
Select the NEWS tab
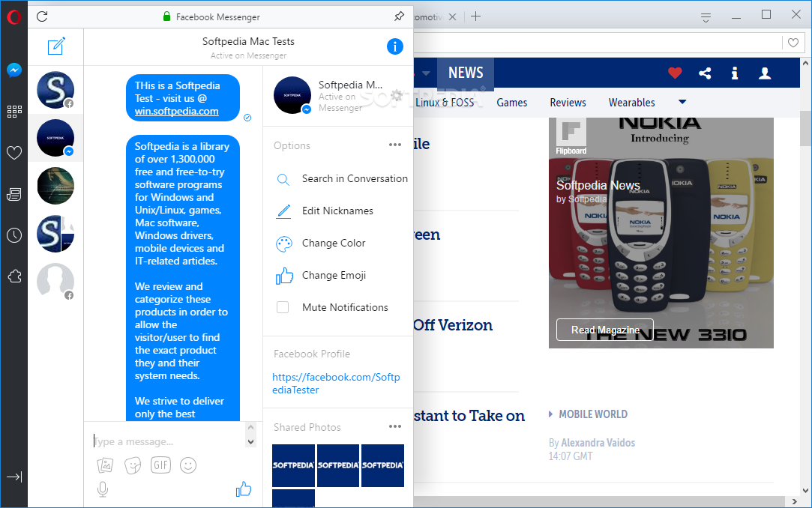pos(466,73)
